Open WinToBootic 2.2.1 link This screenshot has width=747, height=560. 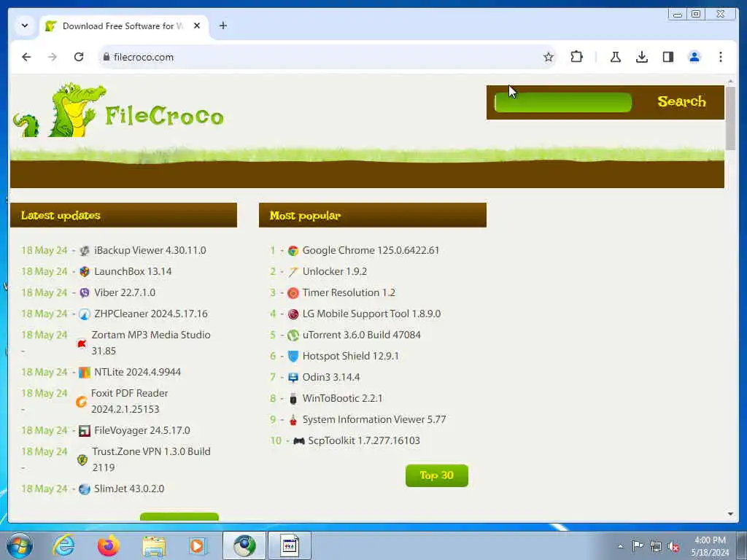(x=342, y=398)
